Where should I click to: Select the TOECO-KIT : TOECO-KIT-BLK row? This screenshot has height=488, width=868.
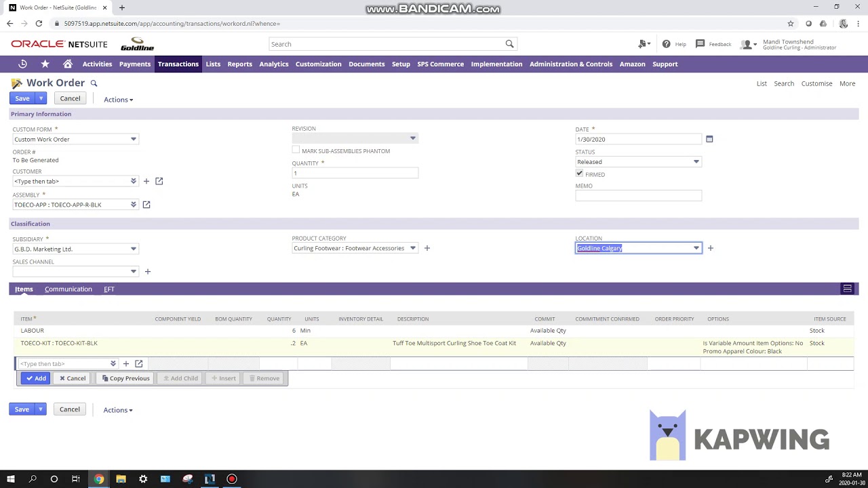coord(434,347)
